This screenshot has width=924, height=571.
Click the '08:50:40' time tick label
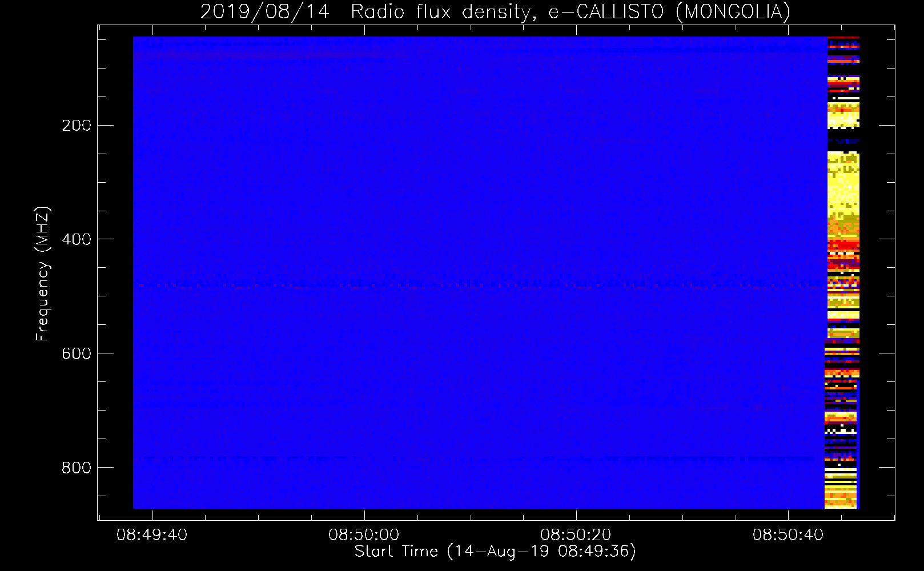[788, 535]
